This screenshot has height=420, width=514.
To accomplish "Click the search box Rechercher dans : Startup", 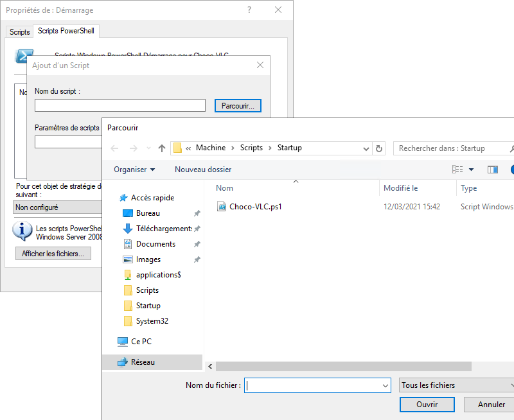I will [454, 148].
